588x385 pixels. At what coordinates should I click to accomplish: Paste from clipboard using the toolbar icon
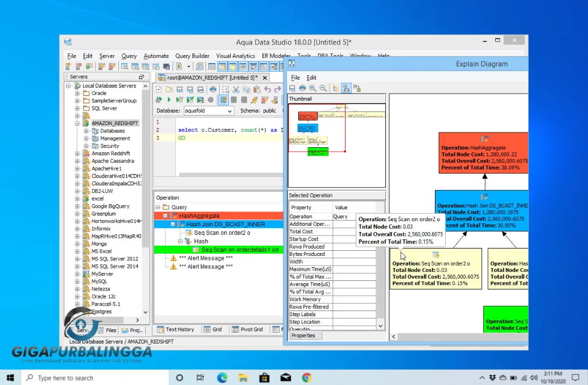(x=257, y=89)
